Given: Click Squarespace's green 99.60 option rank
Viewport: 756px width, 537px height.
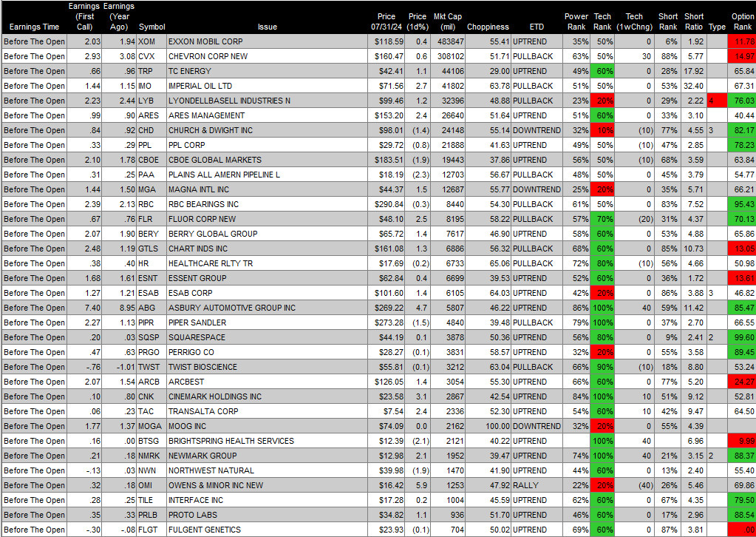Looking at the screenshot, I should (741, 338).
